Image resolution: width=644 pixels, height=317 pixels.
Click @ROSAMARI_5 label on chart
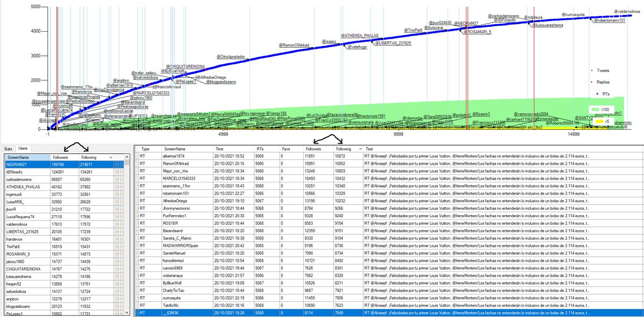click(x=477, y=32)
